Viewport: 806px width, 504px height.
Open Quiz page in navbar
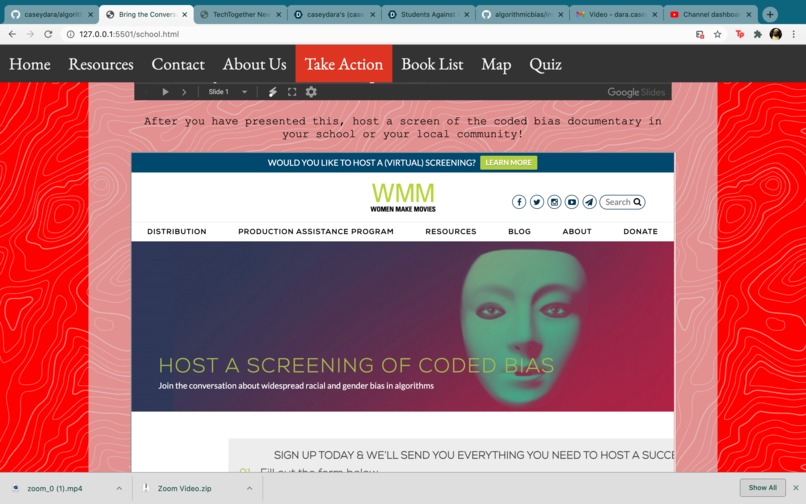545,64
